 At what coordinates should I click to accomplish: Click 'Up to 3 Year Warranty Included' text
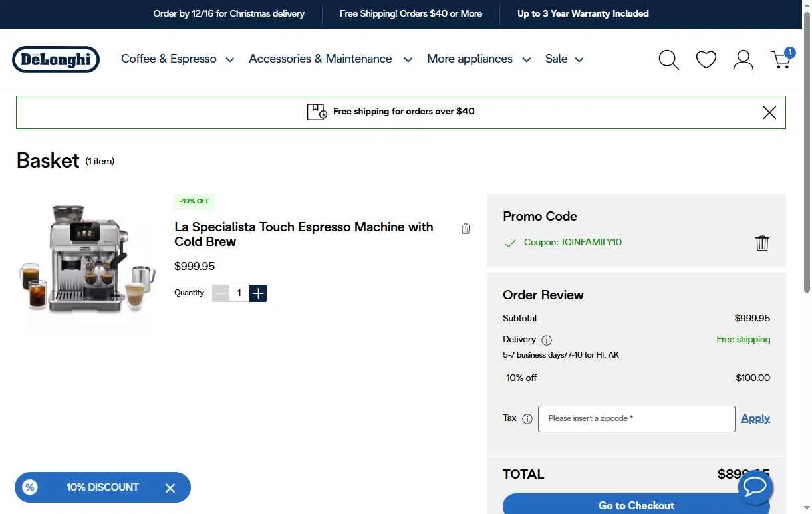point(583,14)
